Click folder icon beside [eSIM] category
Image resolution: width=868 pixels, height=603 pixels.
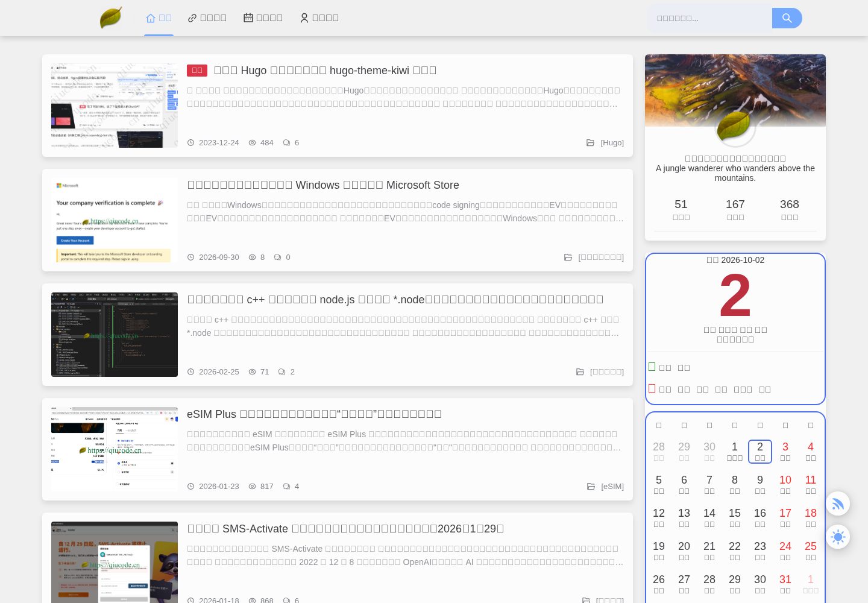pyautogui.click(x=591, y=487)
